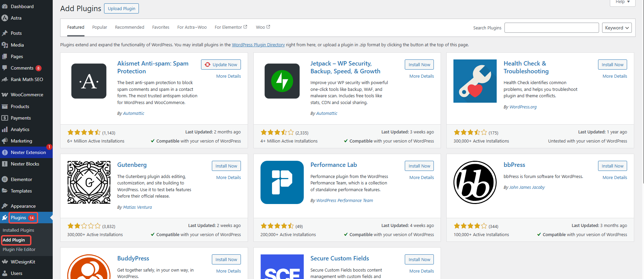Click the Search Plugins input field
The width and height of the screenshot is (644, 279).
tap(551, 28)
